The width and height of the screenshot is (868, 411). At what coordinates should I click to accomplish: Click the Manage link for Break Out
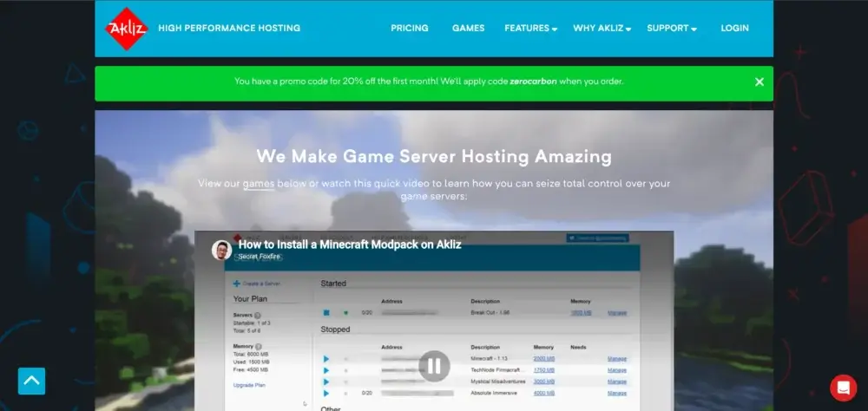(617, 313)
